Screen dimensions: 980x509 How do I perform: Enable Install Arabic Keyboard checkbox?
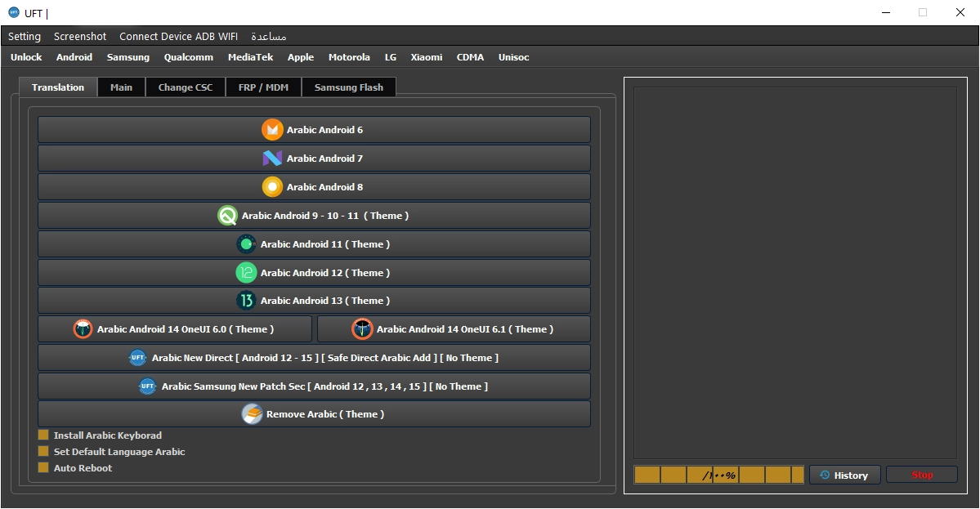(43, 435)
